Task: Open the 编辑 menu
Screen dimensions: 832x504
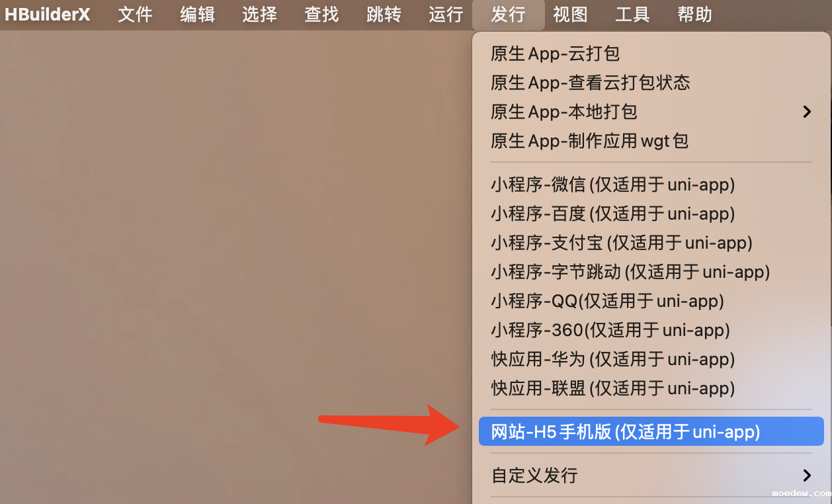Action: coord(197,14)
